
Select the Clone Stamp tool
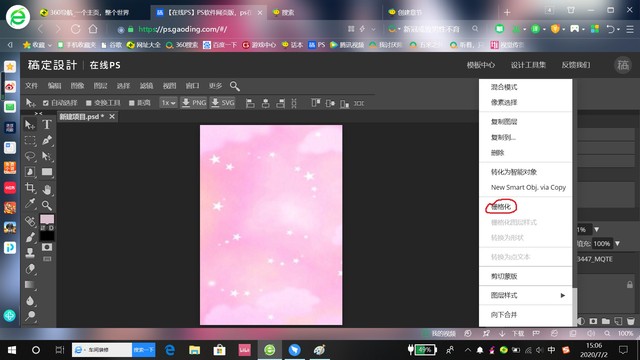click(30, 253)
